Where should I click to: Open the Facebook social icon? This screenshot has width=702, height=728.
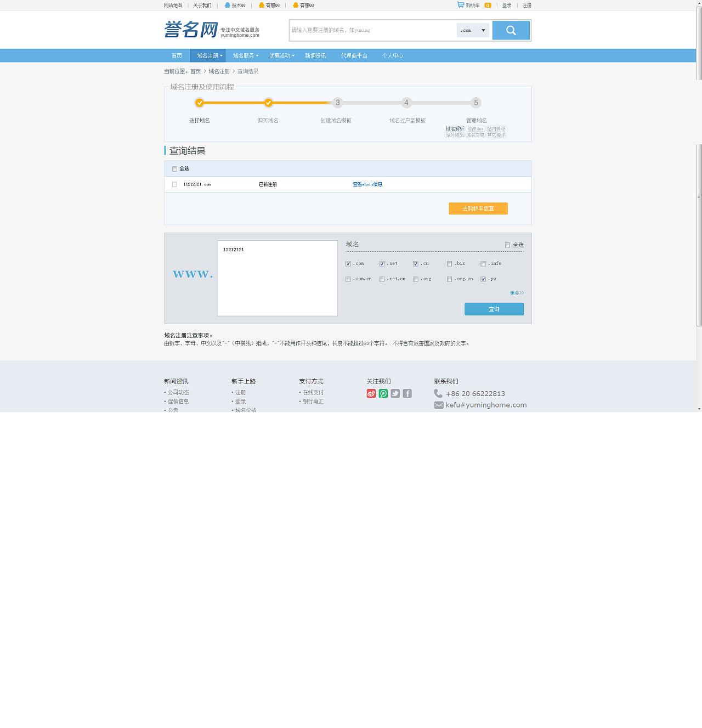(407, 393)
